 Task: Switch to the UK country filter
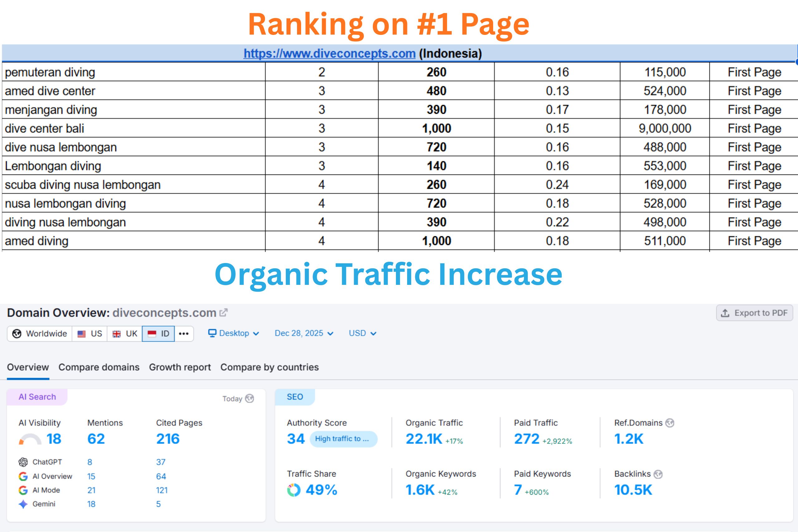pyautogui.click(x=124, y=333)
